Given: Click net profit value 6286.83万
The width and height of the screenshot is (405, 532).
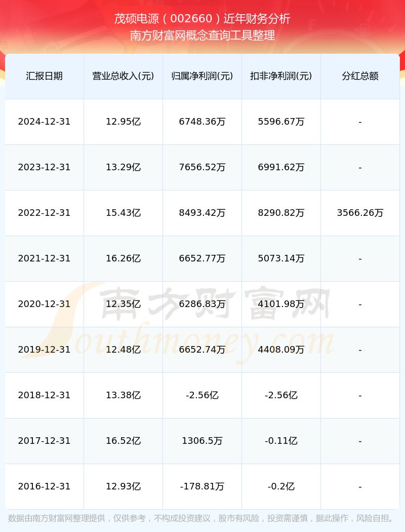Looking at the screenshot, I should click(x=202, y=304).
